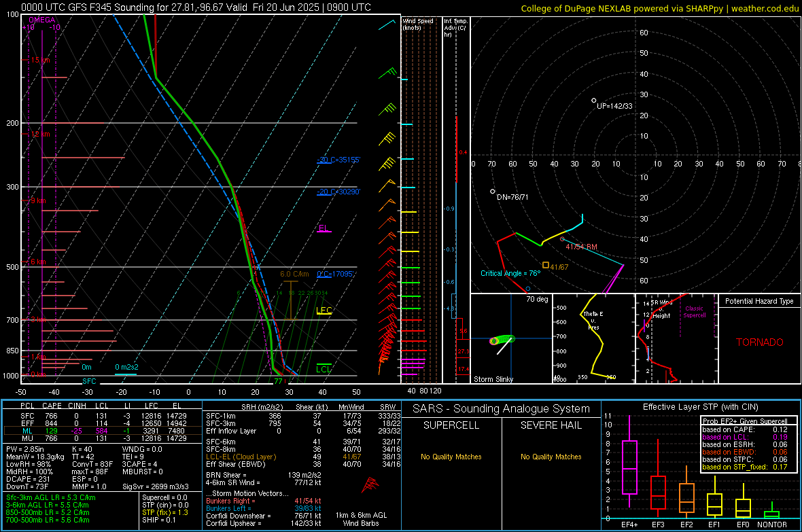802x532 pixels.
Task: Click the 'Effective Layer STP (with CIN)' title
Action: pos(700,407)
